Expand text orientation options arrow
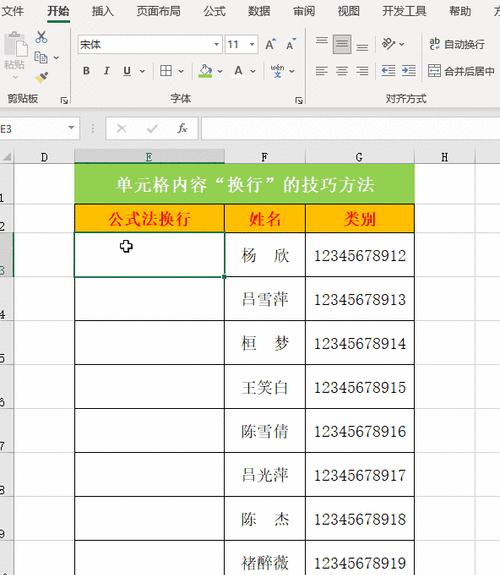The width and height of the screenshot is (500, 575). (x=402, y=44)
